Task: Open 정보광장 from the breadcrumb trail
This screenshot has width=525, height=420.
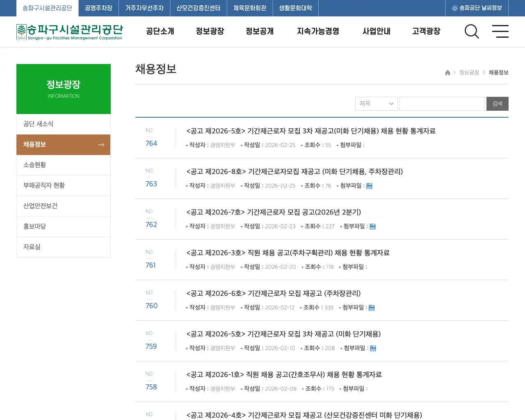Action: pos(469,72)
